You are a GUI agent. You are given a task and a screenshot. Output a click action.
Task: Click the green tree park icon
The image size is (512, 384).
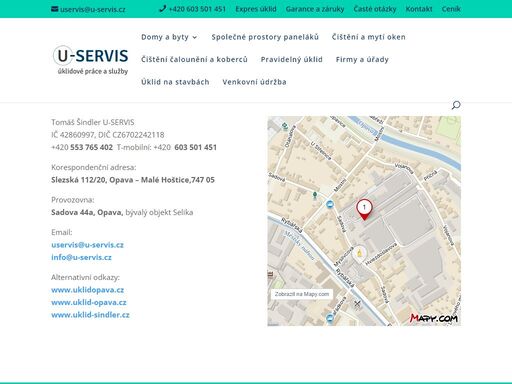tap(315, 195)
